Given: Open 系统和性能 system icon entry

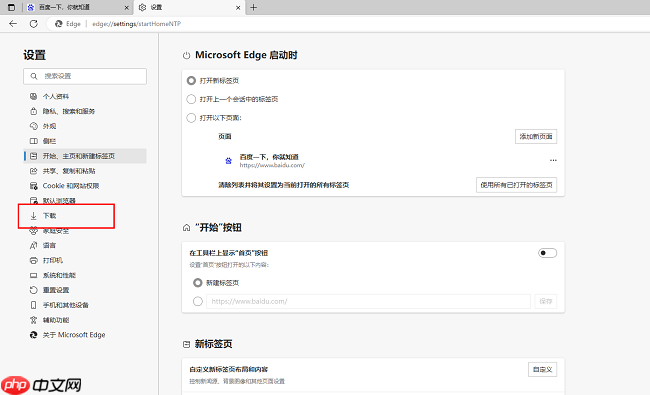Looking at the screenshot, I should point(34,276).
